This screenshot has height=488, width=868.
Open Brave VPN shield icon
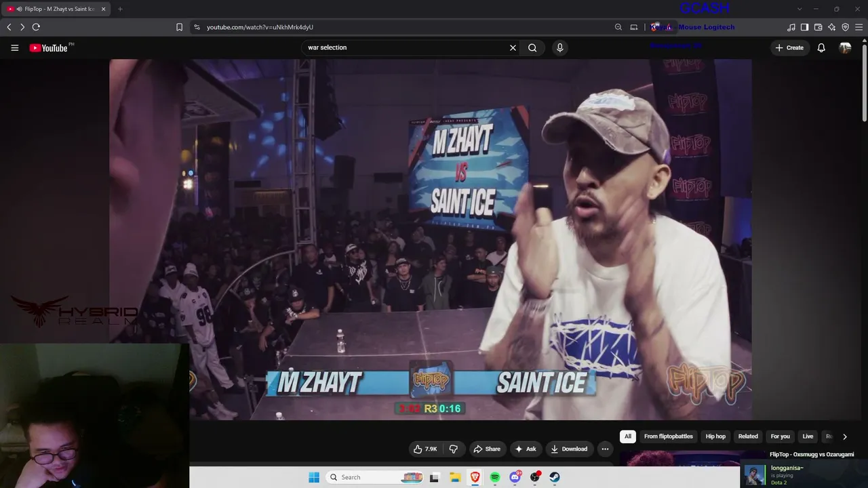845,27
